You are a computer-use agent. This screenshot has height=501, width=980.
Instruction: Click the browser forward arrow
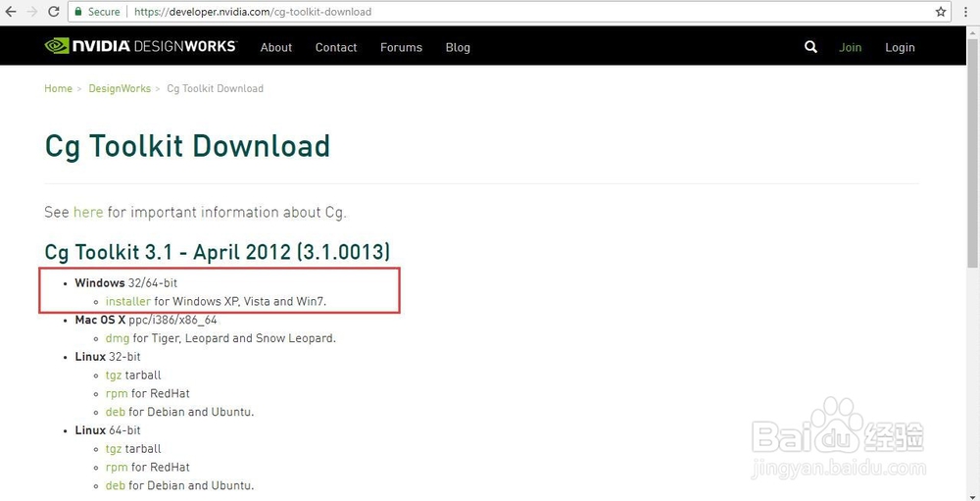click(x=32, y=11)
